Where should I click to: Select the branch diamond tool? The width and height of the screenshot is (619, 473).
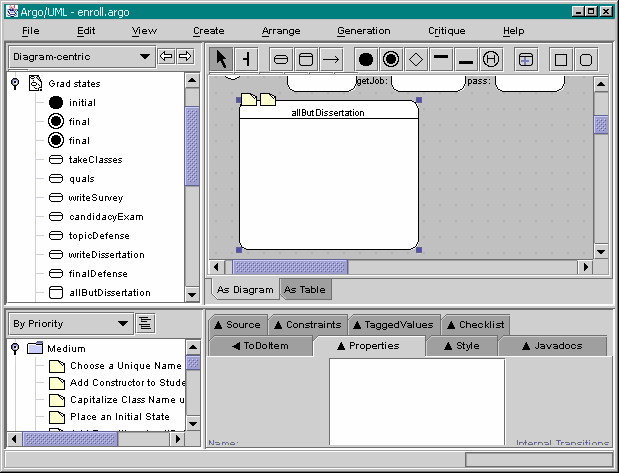click(416, 60)
